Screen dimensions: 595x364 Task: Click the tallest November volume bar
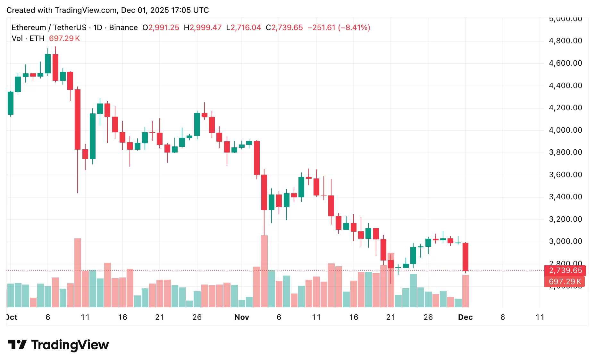click(x=264, y=271)
